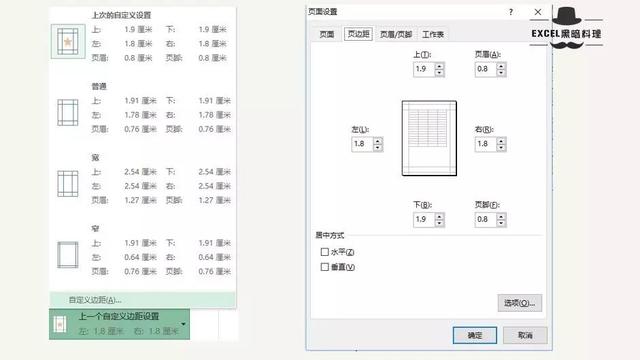Click the footer (页脚) margin input field

[x=486, y=220]
